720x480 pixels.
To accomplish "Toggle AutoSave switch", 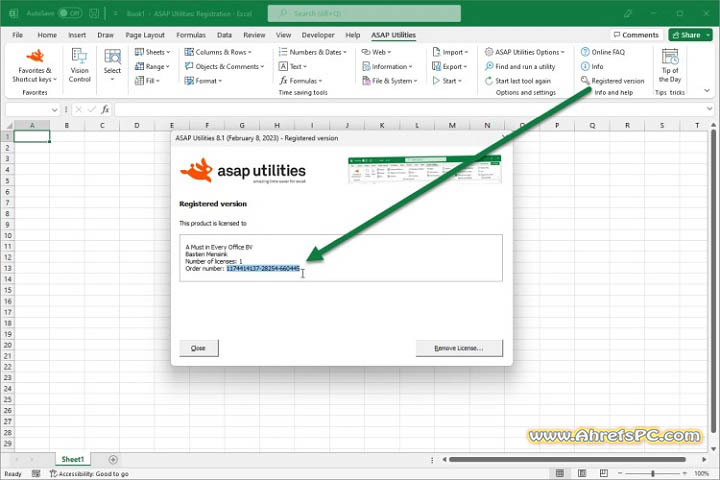I will click(x=70, y=13).
